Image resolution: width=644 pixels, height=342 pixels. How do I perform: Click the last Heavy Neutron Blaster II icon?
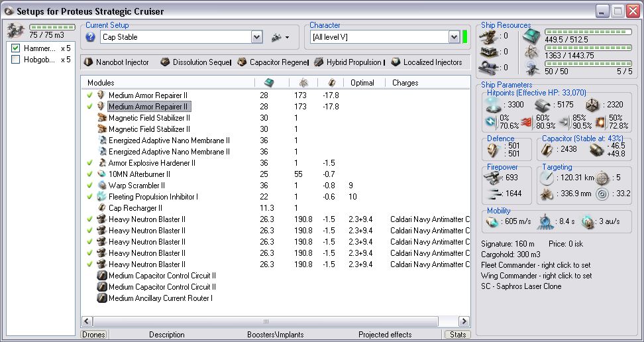tap(102, 264)
